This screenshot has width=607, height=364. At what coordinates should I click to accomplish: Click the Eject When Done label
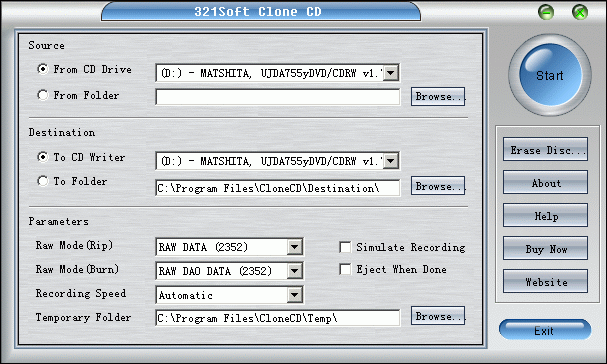click(x=401, y=269)
